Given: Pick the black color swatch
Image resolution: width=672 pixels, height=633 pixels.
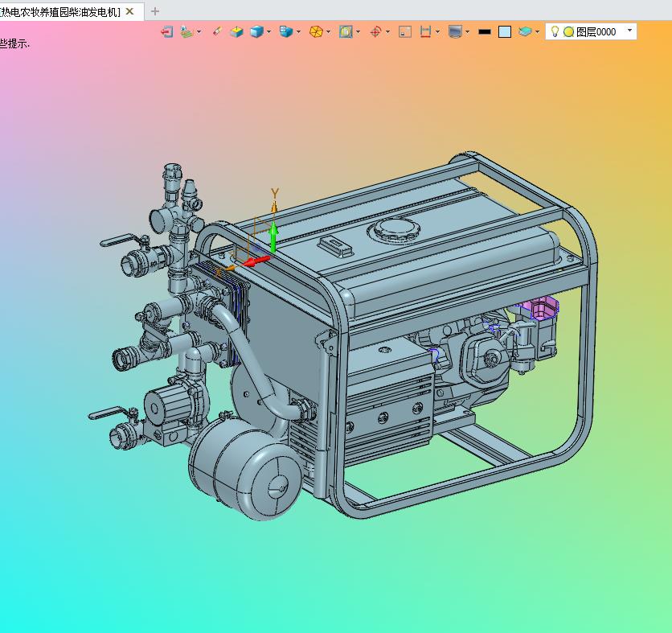Looking at the screenshot, I should (x=485, y=31).
